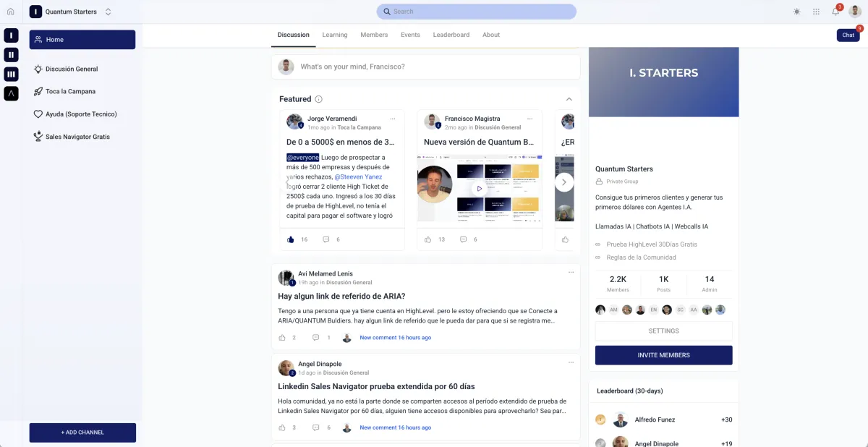Switch to the Leaderboard tab
The width and height of the screenshot is (868, 447).
[451, 35]
